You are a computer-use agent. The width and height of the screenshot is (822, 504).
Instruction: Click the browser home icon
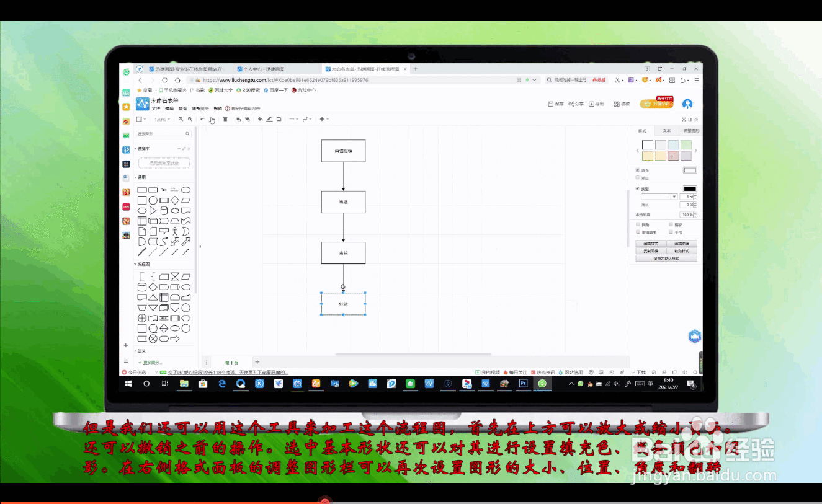[177, 80]
